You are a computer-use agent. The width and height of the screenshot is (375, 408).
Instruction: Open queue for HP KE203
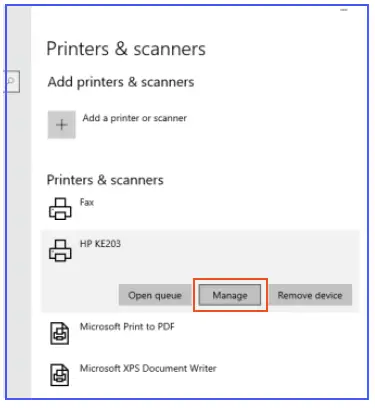(155, 295)
